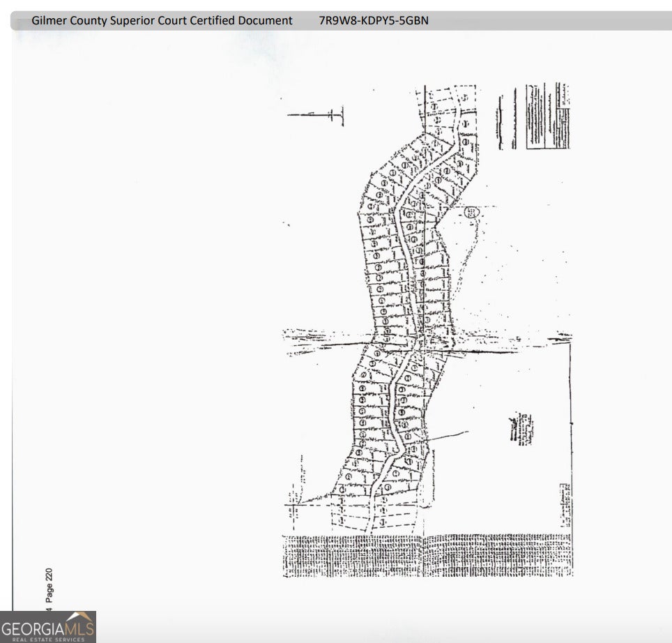
Task: Click the Georgia MLS logo
Action: click(x=47, y=626)
